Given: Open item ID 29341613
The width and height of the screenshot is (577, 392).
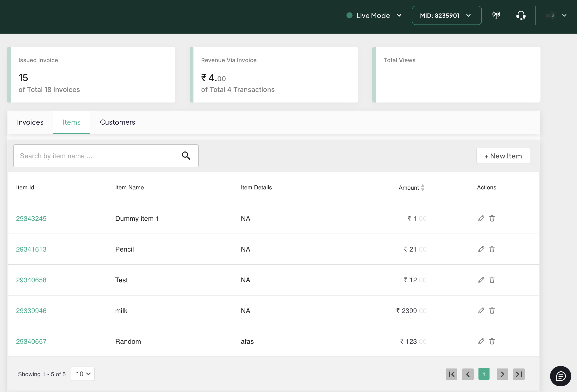Looking at the screenshot, I should tap(31, 249).
